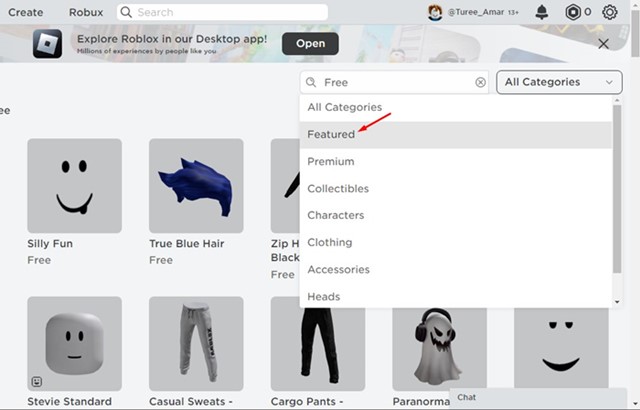Click the Cargo Pants item title

(x=307, y=401)
